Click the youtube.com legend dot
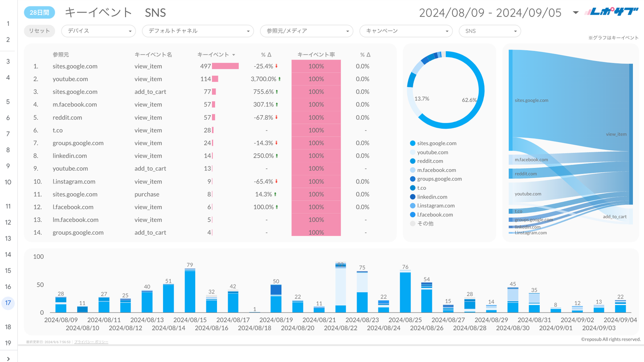644x362 pixels. click(x=412, y=152)
